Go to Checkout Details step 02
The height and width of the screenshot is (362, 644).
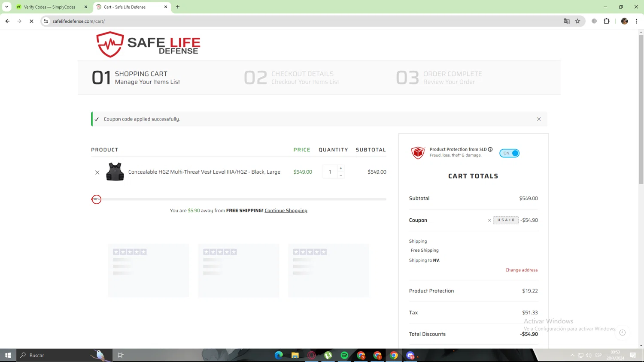tap(292, 78)
